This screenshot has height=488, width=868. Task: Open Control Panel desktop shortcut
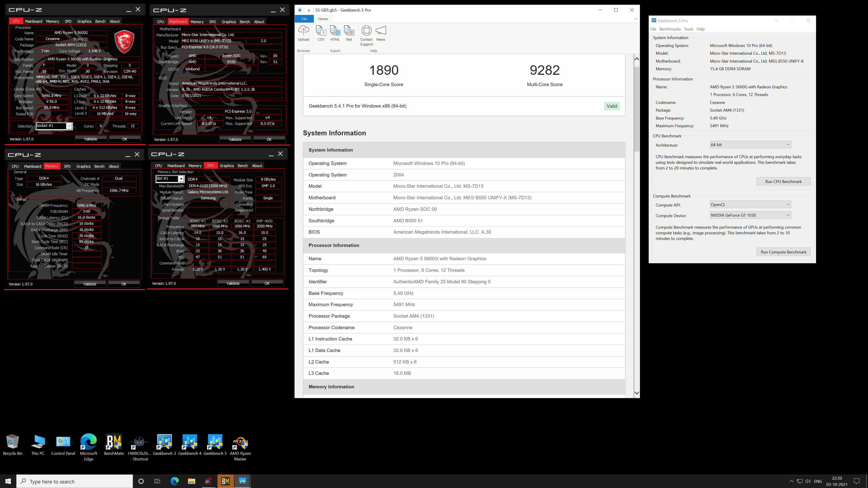(x=63, y=445)
